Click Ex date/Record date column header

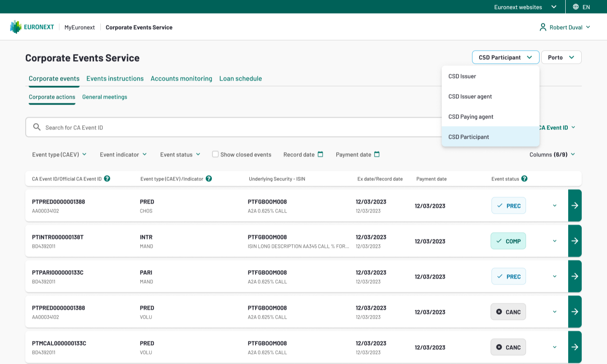(x=380, y=179)
